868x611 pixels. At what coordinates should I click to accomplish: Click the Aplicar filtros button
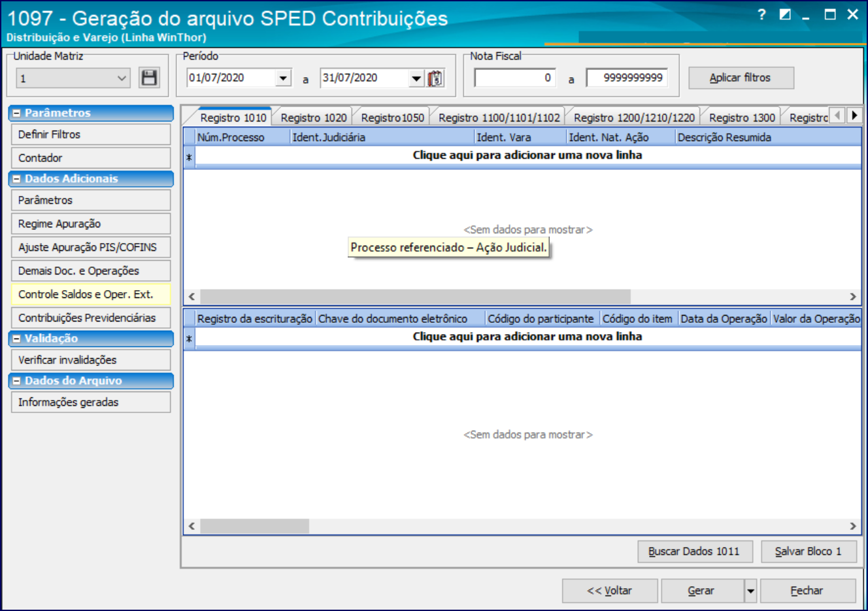pos(741,78)
